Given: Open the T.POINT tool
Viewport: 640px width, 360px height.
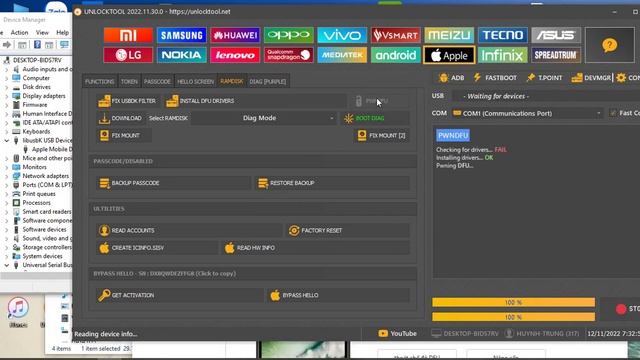Looking at the screenshot, I should pos(544,78).
